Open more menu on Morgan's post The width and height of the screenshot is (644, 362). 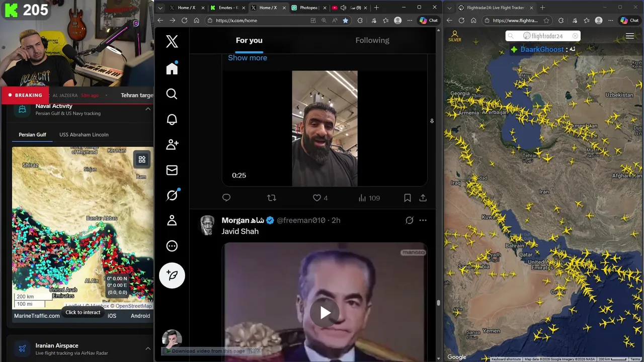tap(423, 220)
